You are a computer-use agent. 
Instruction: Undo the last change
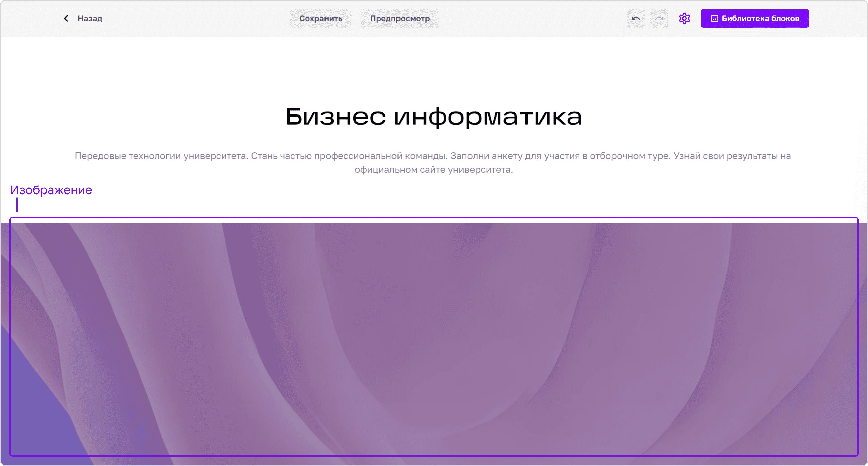[636, 18]
